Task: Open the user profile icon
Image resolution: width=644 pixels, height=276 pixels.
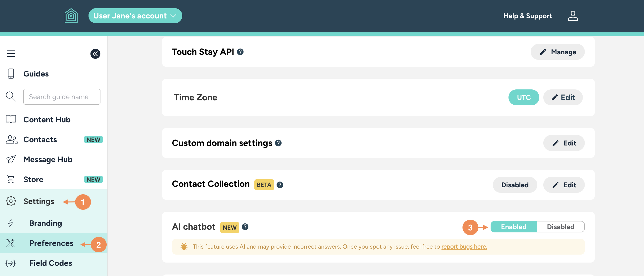Action: [572, 16]
